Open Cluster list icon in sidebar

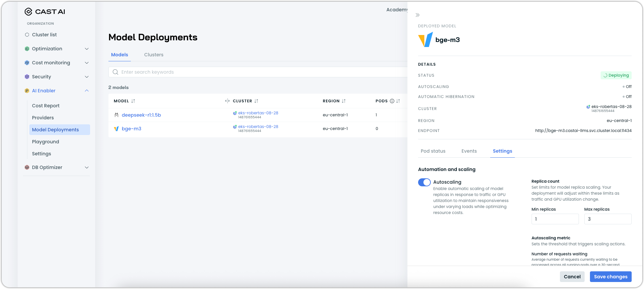point(27,35)
